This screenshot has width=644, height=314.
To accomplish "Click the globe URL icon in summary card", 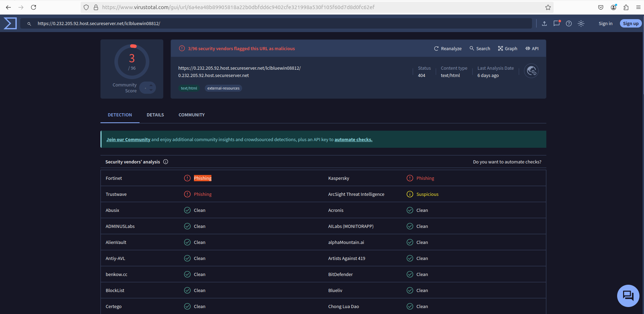I will pos(531,71).
